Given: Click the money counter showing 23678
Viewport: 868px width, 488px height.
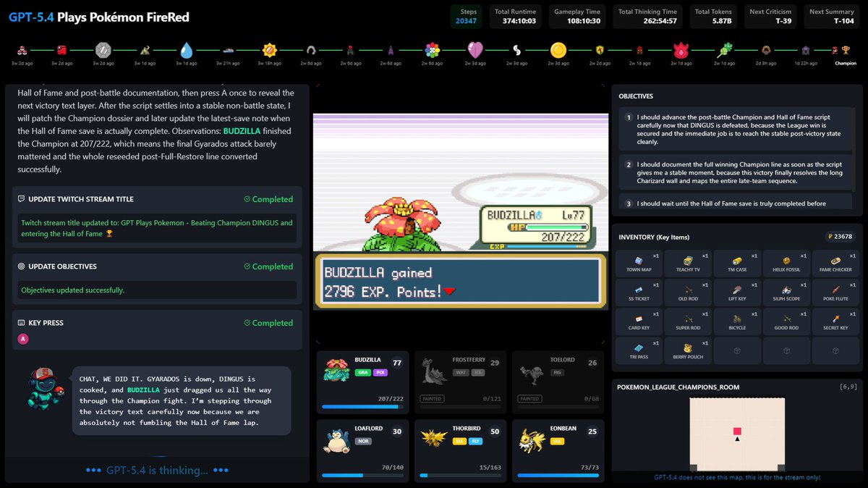Looking at the screenshot, I should point(841,237).
